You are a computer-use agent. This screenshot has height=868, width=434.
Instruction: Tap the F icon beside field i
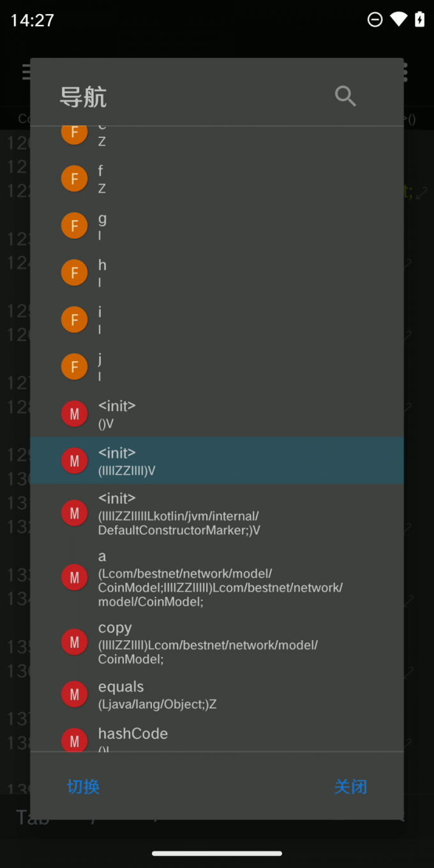[x=74, y=320]
